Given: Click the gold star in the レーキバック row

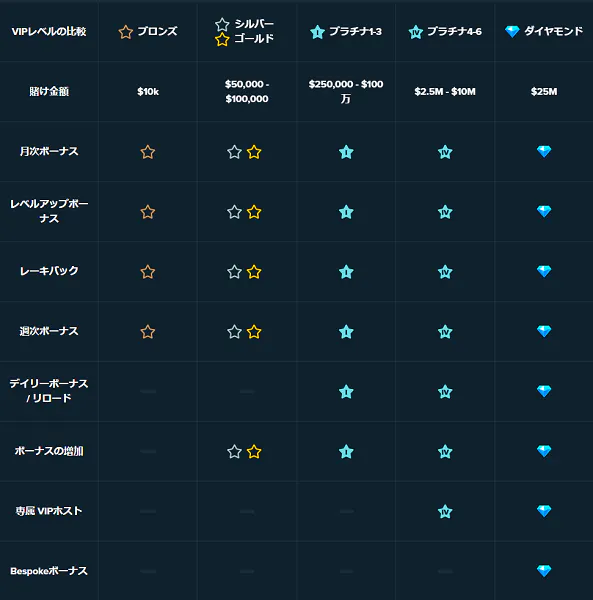Looking at the screenshot, I should (x=254, y=272).
